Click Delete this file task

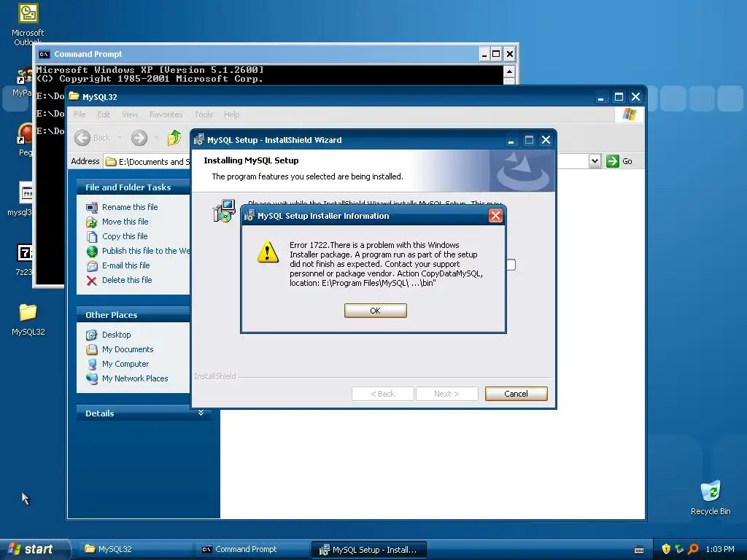[x=127, y=280]
